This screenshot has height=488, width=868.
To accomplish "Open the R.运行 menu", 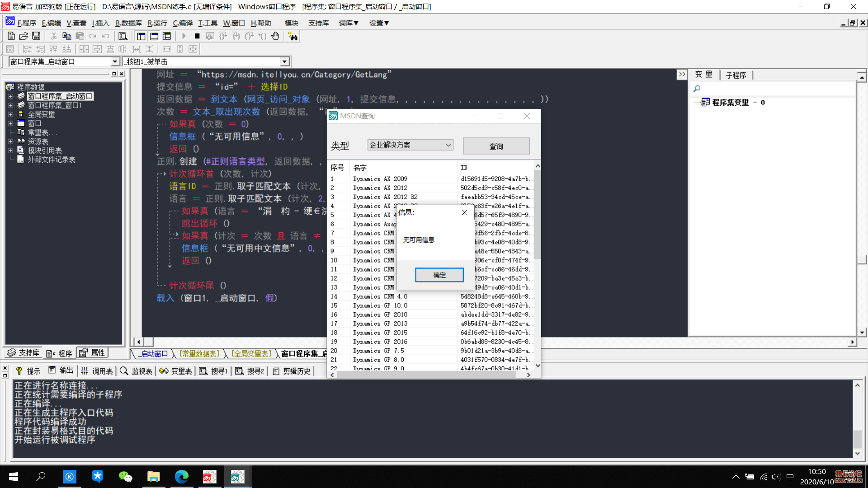I will click(x=157, y=23).
